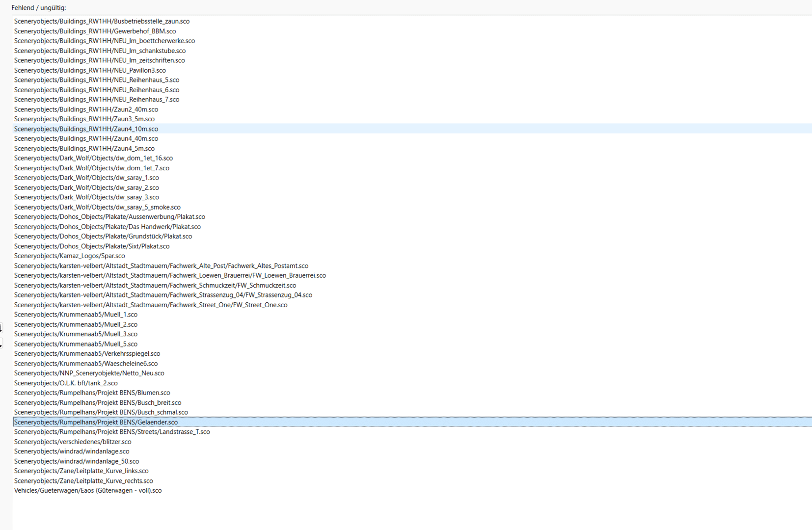This screenshot has width=812, height=530.
Task: Click dw_saray_5_smoke.sco item
Action: 97,207
